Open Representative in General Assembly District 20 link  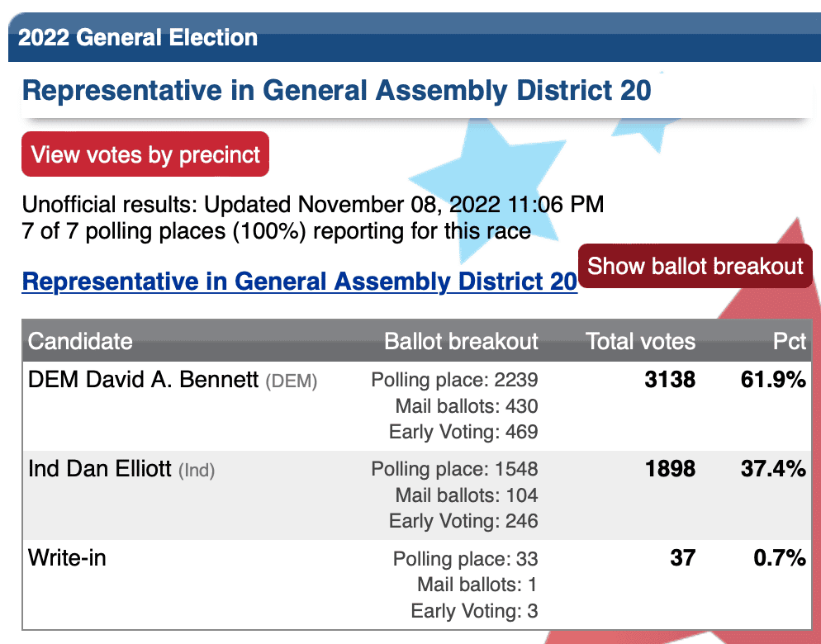click(x=300, y=282)
